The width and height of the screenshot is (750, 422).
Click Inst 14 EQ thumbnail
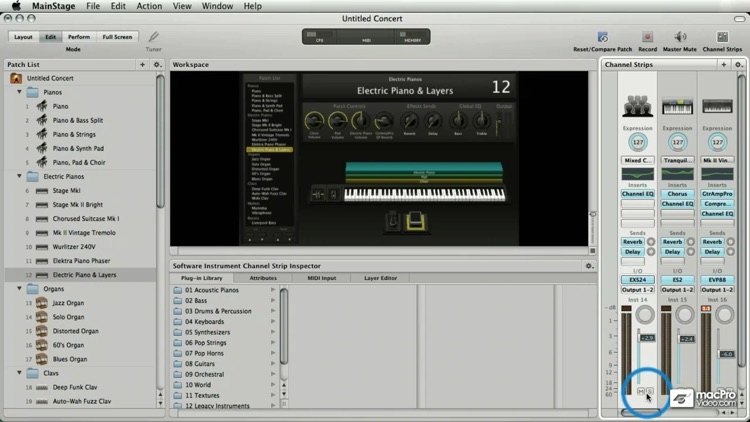(x=638, y=174)
